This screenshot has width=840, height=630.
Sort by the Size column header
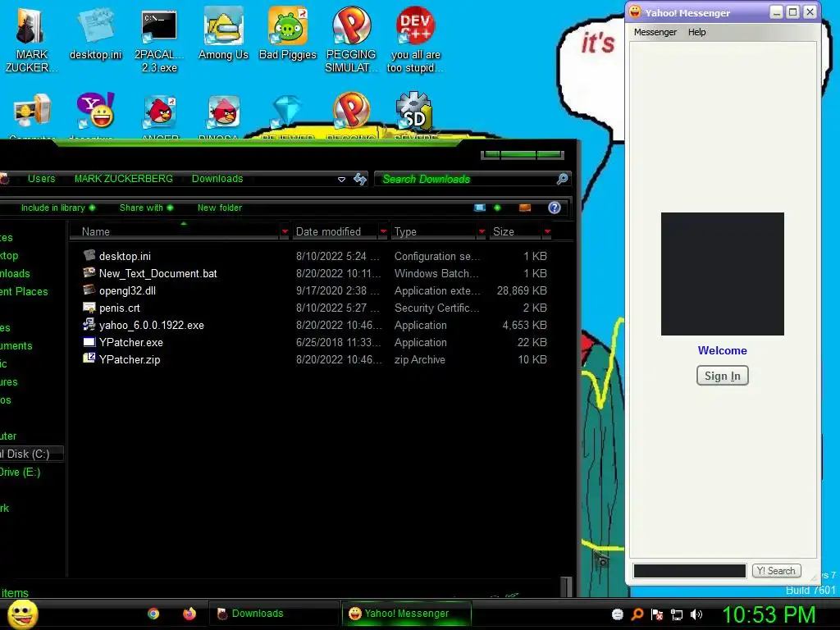tap(515, 231)
